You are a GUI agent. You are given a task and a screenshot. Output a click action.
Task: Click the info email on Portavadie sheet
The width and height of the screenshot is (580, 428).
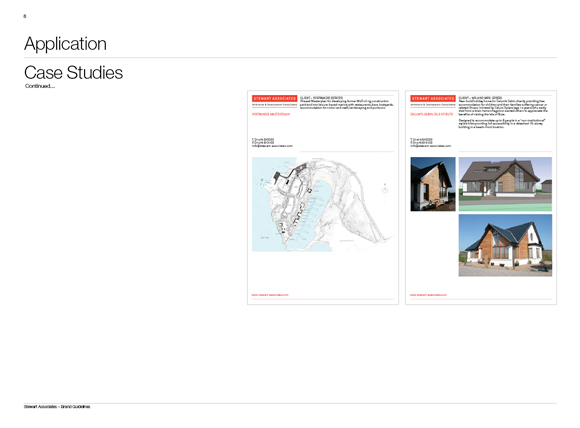272,146
